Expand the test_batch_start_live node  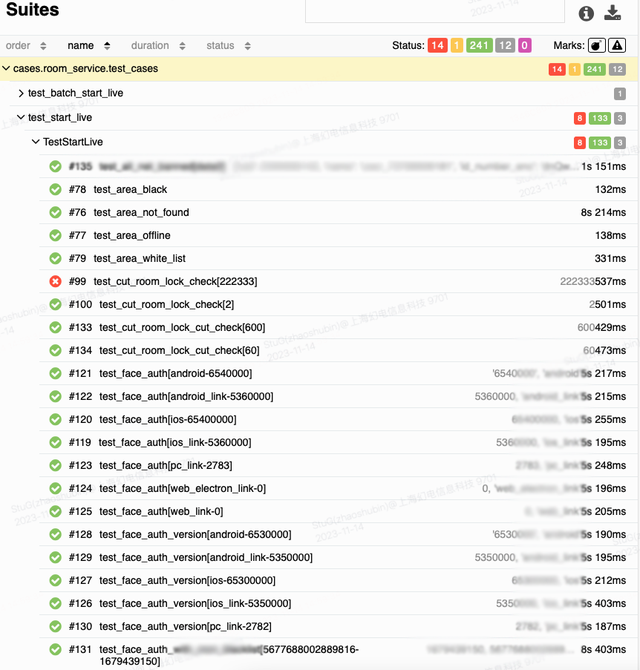coord(324,93)
